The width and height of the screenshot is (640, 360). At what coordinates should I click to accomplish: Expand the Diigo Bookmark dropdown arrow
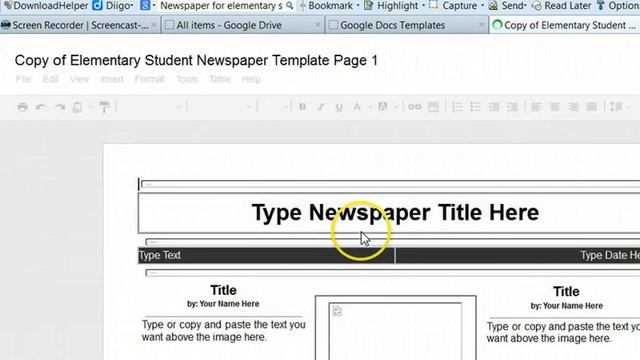pyautogui.click(x=358, y=6)
